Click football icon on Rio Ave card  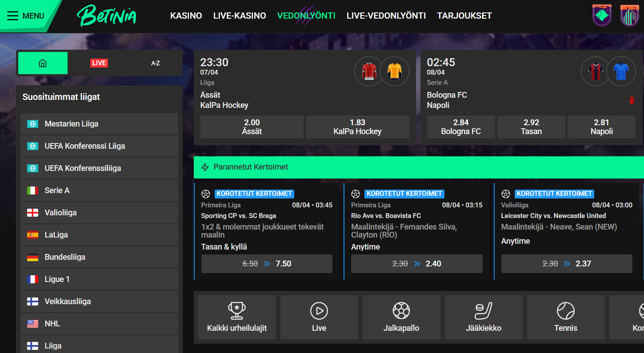click(356, 194)
